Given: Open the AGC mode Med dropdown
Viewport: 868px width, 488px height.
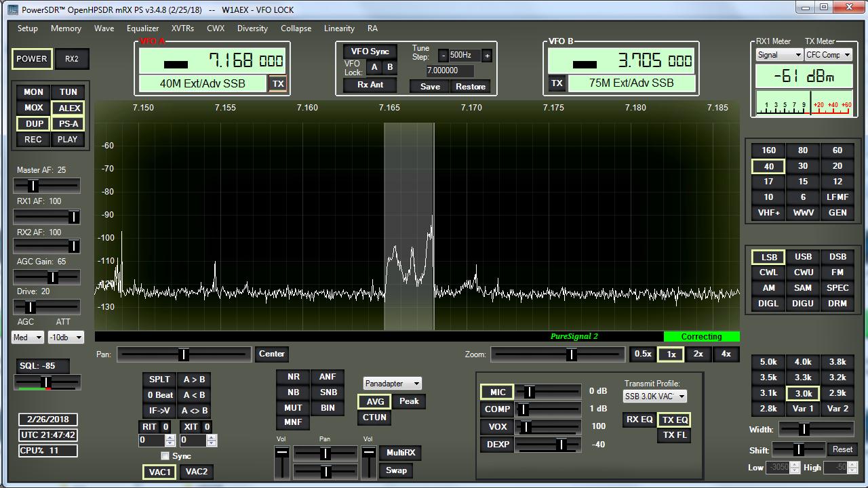Looking at the screenshot, I should pos(28,337).
